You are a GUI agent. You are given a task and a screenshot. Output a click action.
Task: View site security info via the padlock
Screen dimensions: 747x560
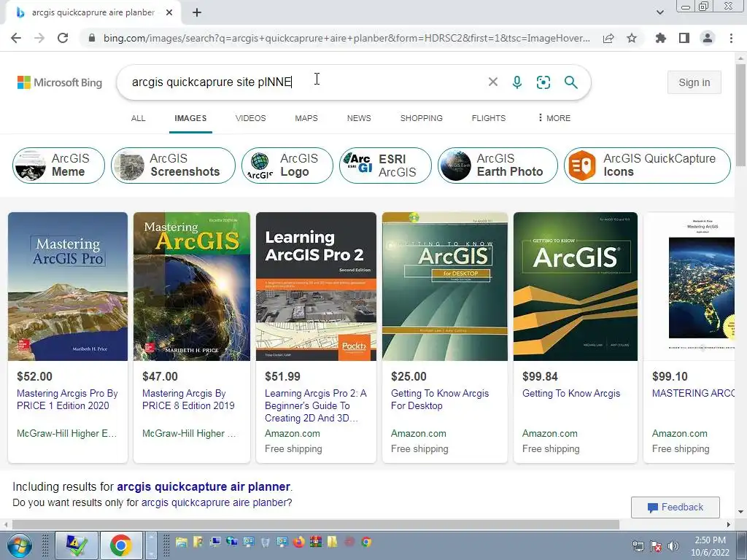[x=92, y=38]
